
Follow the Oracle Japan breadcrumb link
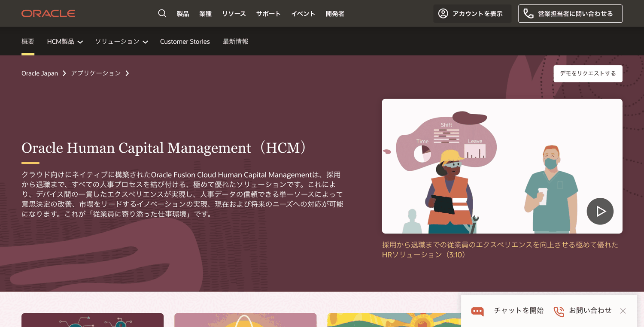tap(39, 73)
